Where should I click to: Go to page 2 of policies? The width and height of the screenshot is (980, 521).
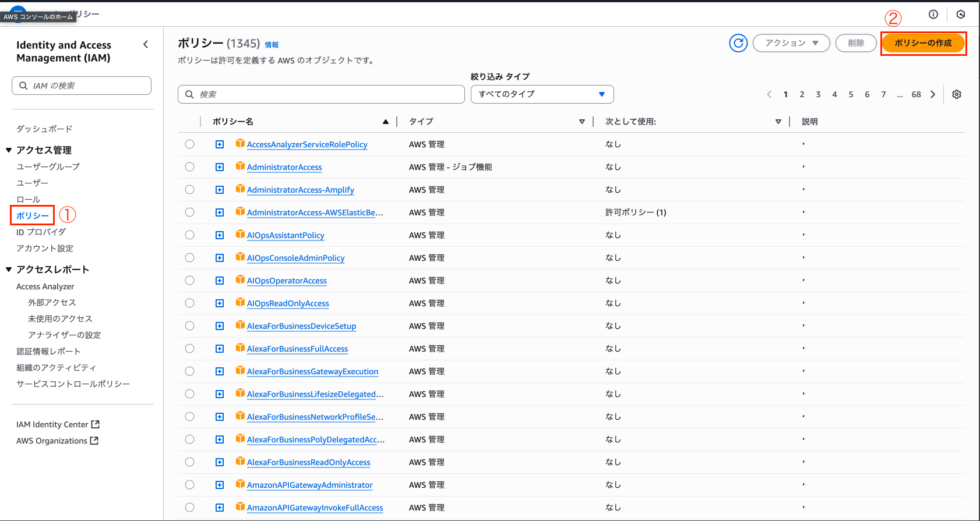(802, 94)
